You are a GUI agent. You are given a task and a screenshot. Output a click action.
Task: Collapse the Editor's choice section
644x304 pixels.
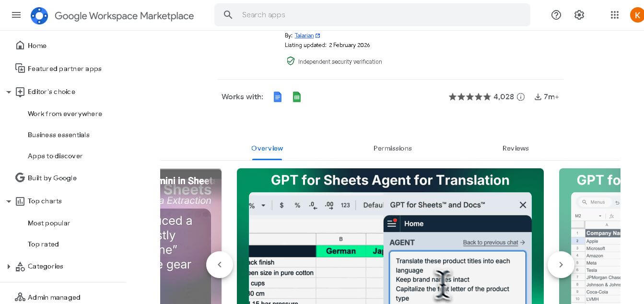9,92
